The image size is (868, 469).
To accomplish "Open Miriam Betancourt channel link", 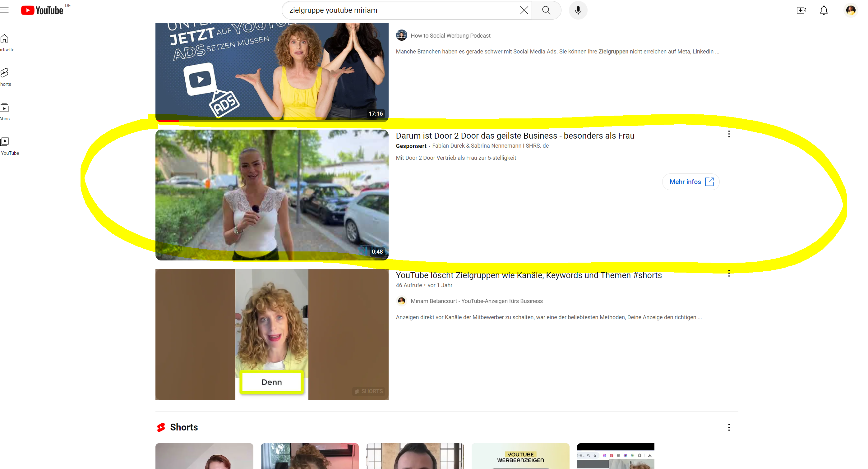I will coord(477,301).
